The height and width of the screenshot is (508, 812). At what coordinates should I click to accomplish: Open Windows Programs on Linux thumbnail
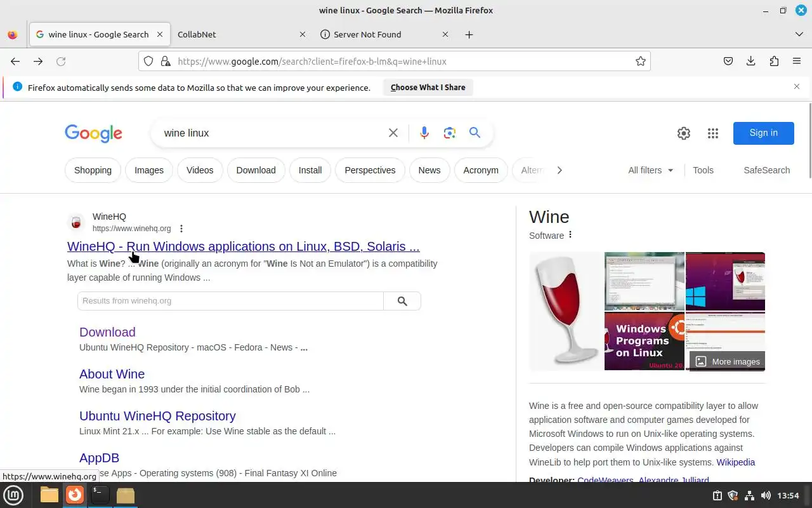pos(645,341)
